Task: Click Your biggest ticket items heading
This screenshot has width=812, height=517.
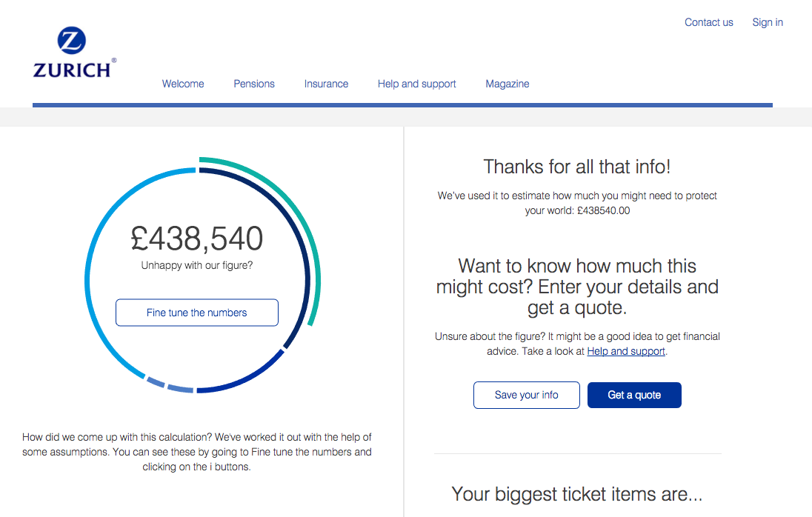Action: (577, 494)
